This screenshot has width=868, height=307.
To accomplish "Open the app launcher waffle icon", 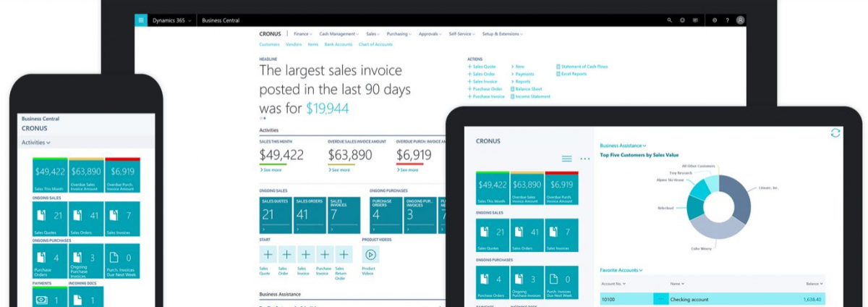I will (140, 20).
